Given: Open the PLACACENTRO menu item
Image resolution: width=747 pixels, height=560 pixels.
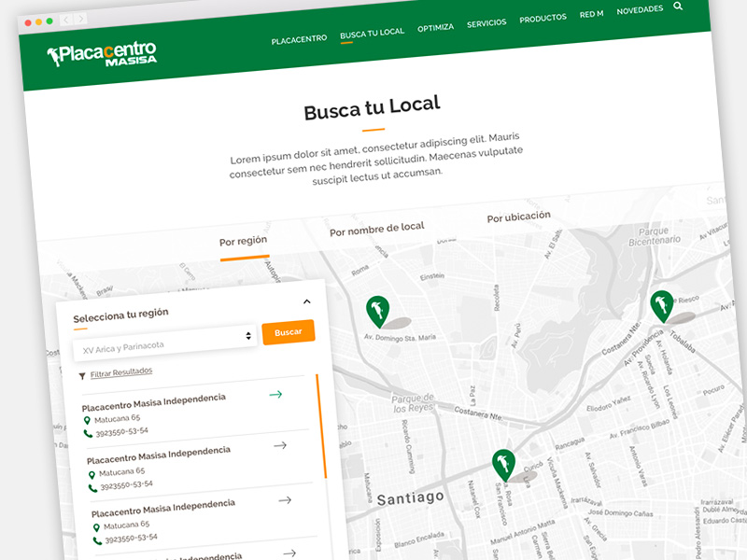Looking at the screenshot, I should (299, 39).
